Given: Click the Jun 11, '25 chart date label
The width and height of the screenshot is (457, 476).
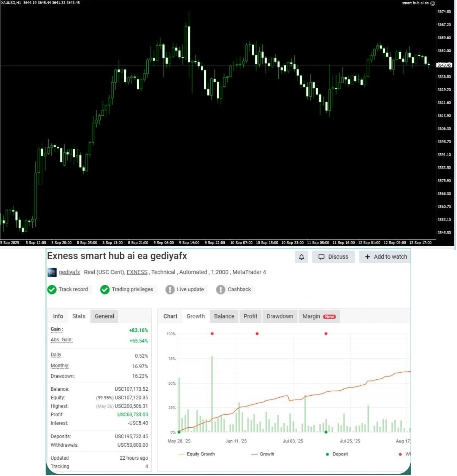Looking at the screenshot, I should point(236,441).
